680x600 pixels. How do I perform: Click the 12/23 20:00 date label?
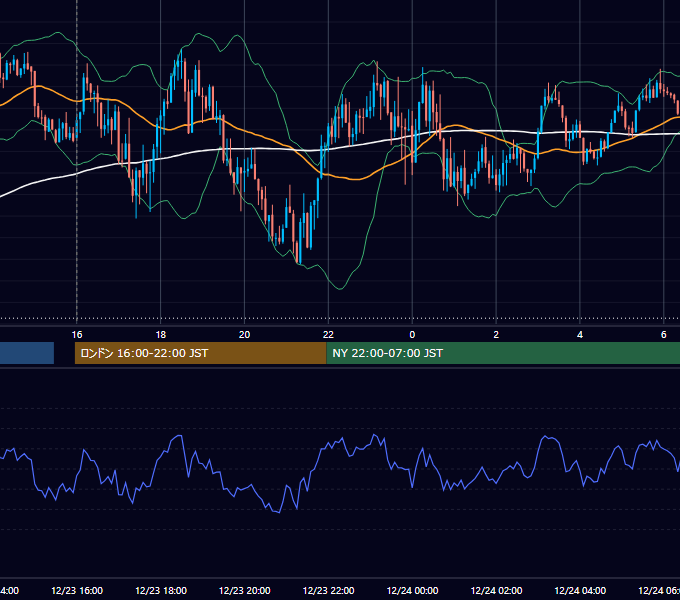pos(245,590)
